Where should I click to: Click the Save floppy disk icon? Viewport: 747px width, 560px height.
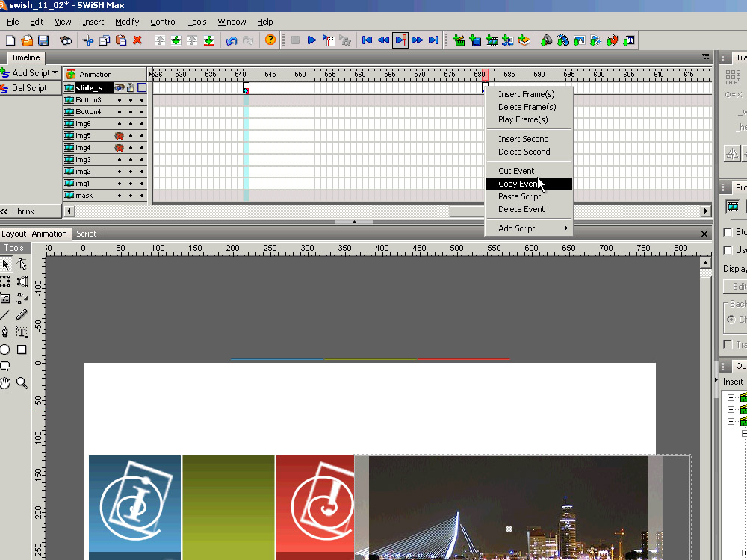43,40
